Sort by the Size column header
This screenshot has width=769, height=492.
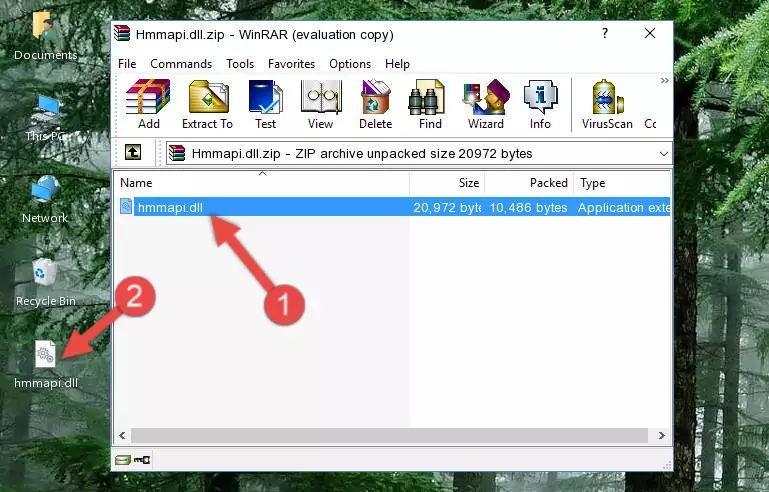pos(447,183)
